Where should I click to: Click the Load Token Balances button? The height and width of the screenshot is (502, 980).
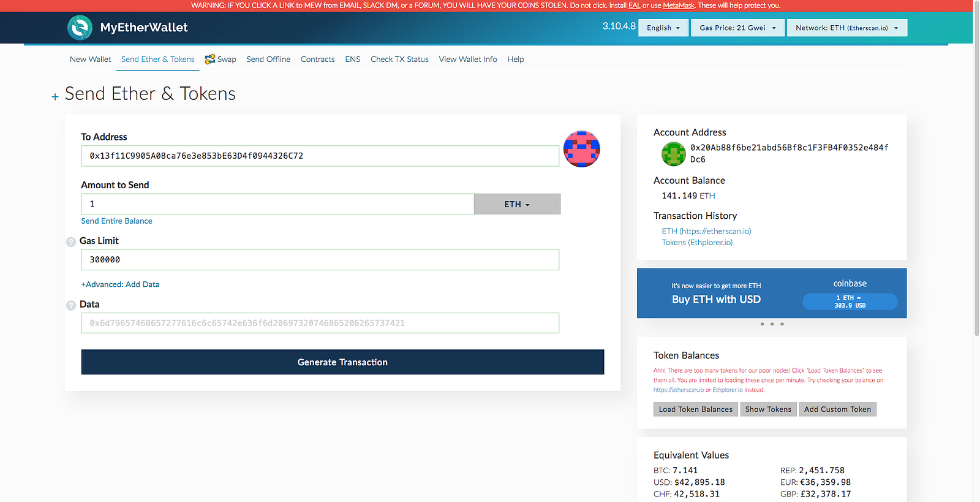coord(696,409)
